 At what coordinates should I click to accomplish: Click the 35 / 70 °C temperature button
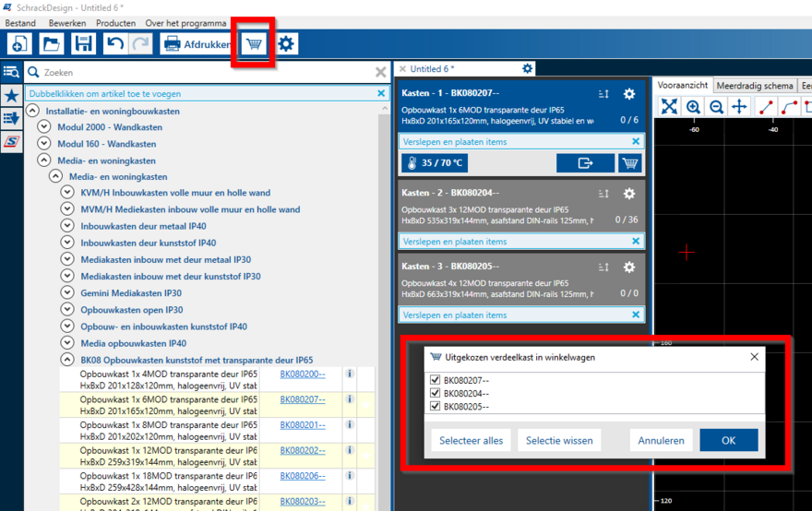[x=435, y=162]
